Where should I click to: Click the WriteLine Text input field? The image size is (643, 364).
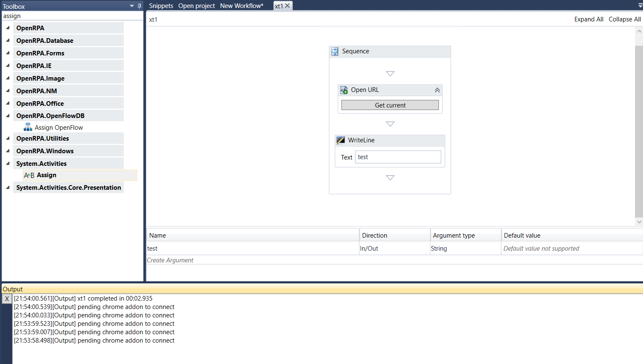(398, 157)
